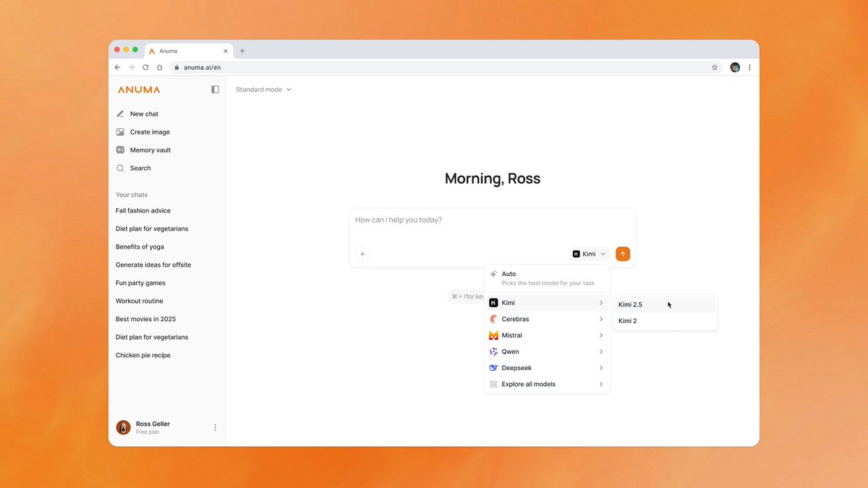868x488 pixels.
Task: Choose the Auto model option
Action: 547,278
